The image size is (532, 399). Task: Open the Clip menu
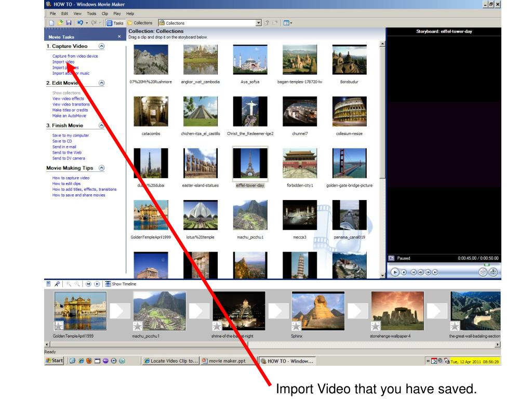click(105, 14)
